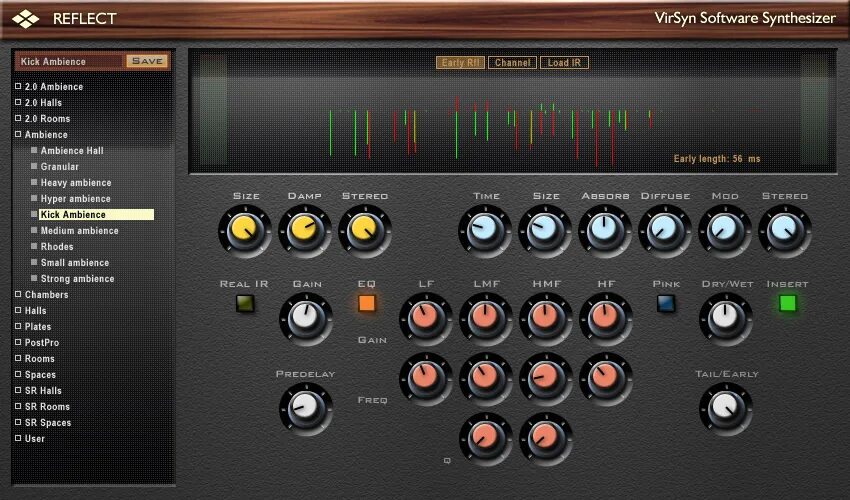Click the LMF gain knob
This screenshot has height=500, width=850.
point(486,318)
